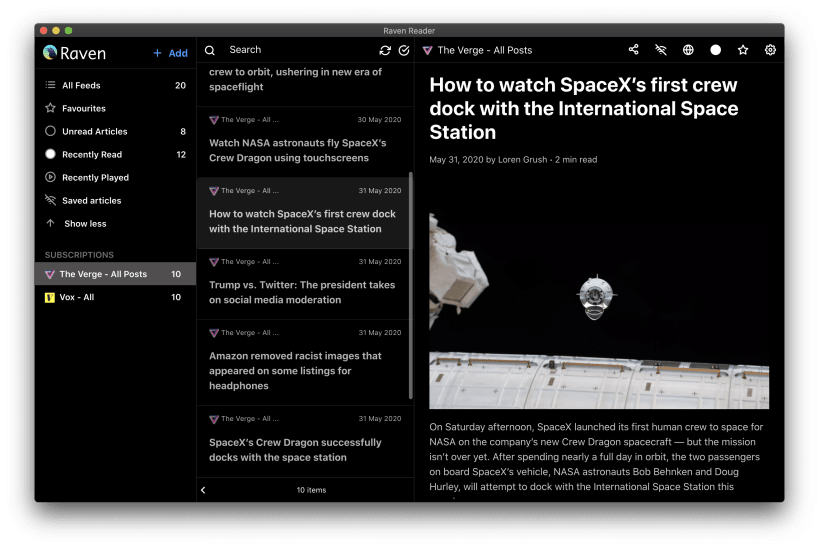The image size is (819, 548).
Task: Click Vox - All count 10
Action: coord(176,297)
